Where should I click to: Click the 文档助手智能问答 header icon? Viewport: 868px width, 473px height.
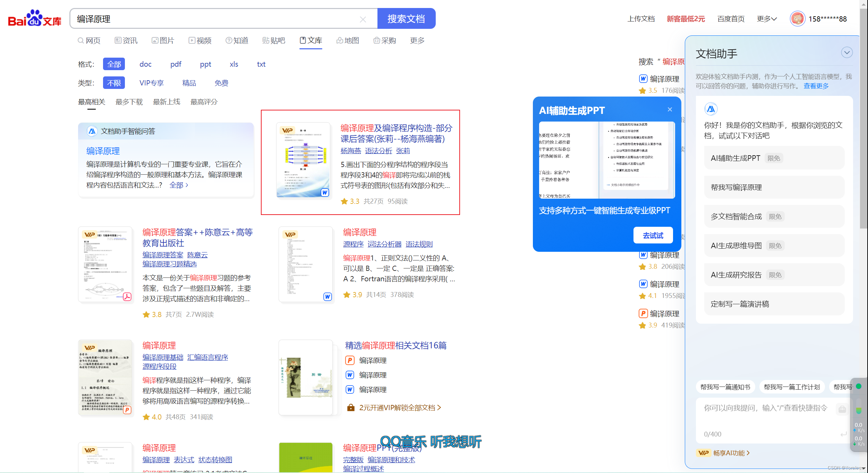point(92,131)
